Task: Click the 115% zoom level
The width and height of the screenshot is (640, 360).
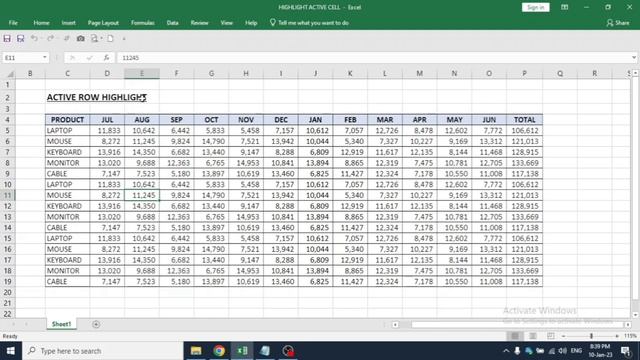Action: click(630, 336)
